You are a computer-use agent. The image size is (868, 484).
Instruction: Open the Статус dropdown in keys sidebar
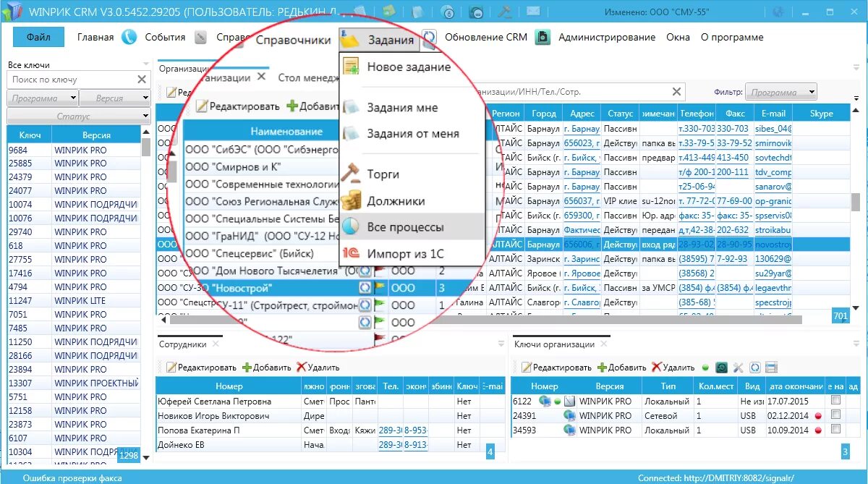coord(78,116)
